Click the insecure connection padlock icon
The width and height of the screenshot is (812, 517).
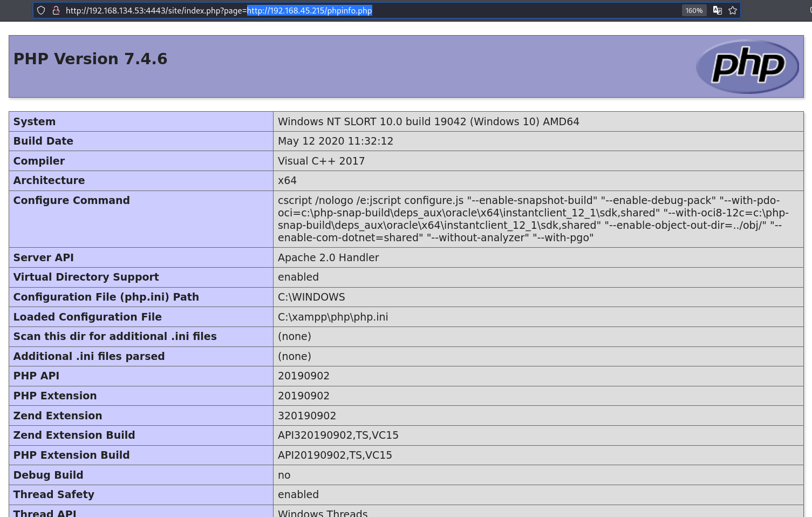(x=56, y=10)
